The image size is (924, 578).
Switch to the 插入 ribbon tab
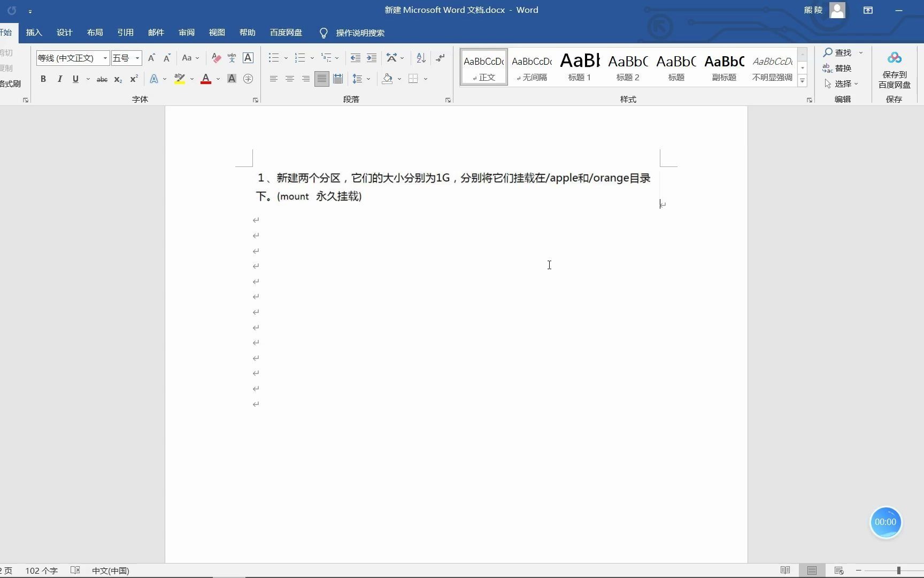pos(34,32)
